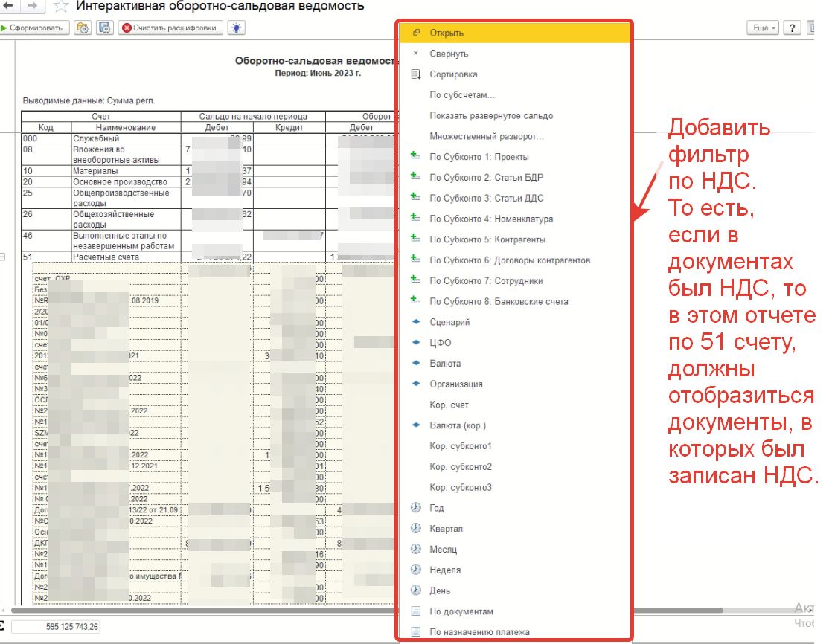The image size is (832, 644).
Task: Choose Свернуть from the context menu
Action: pyautogui.click(x=449, y=54)
